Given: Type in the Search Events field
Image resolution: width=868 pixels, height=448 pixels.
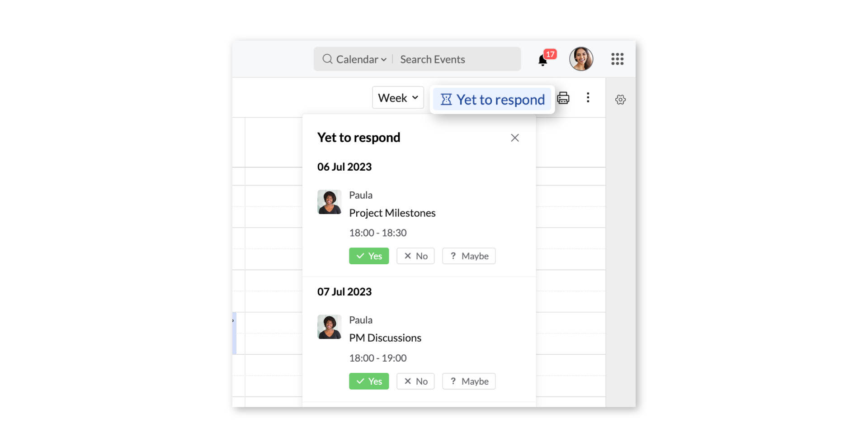Looking at the screenshot, I should pos(457,59).
